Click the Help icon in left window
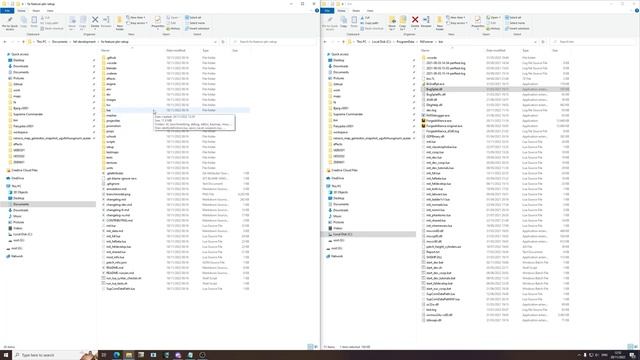This screenshot has width=640, height=360. click(317, 11)
